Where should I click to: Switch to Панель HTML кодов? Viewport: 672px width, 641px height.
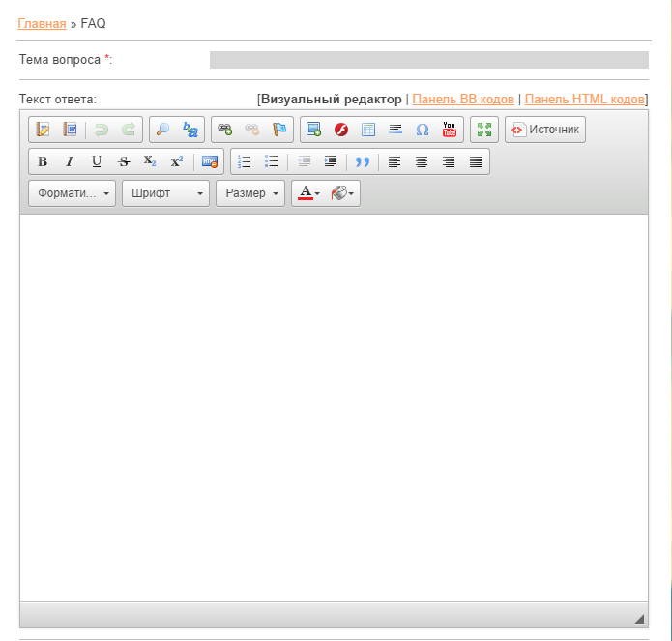tap(584, 99)
